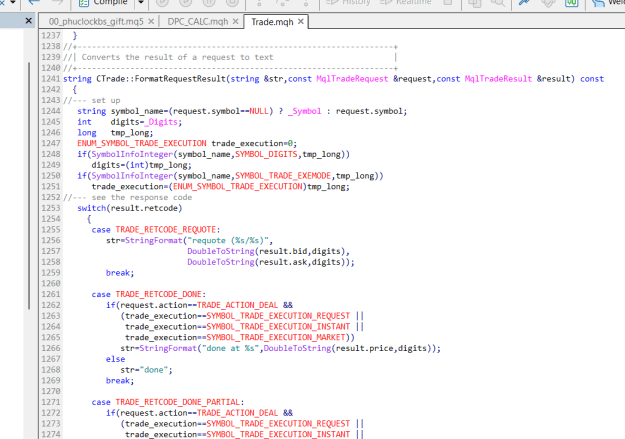Click the 'NULL' keyword on line 1244
This screenshot has width=625, height=439.
[259, 111]
